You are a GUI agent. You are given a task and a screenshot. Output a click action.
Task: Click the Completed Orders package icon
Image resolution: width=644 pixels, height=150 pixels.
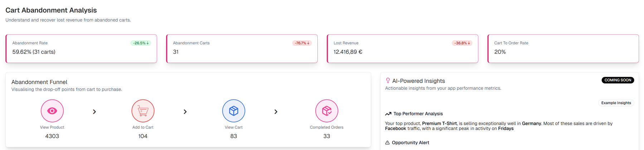point(327,111)
